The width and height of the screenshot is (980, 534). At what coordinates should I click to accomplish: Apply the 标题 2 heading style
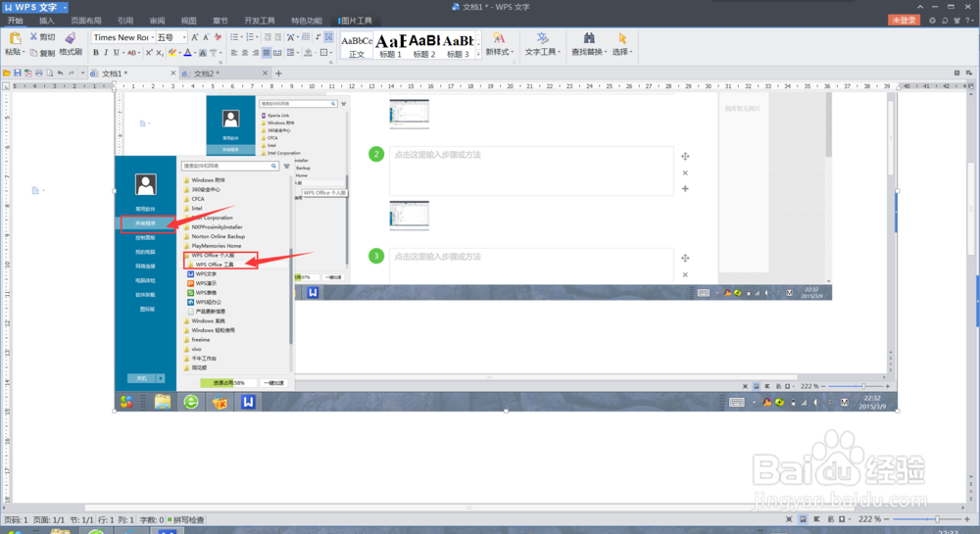pos(424,45)
